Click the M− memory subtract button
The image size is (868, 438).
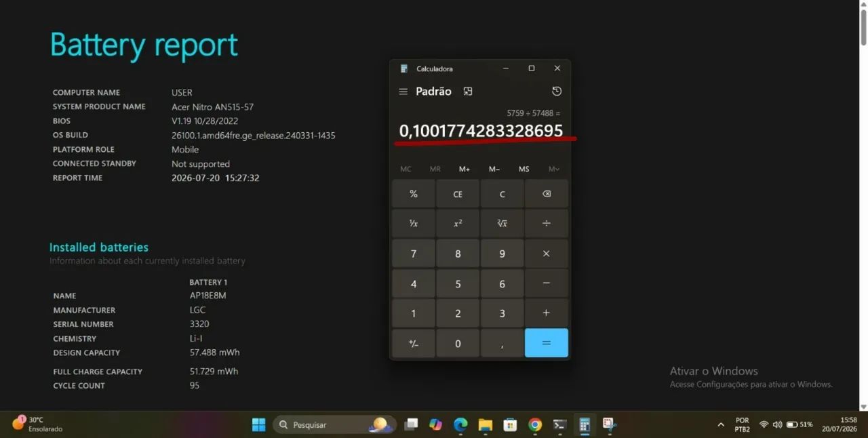(494, 169)
